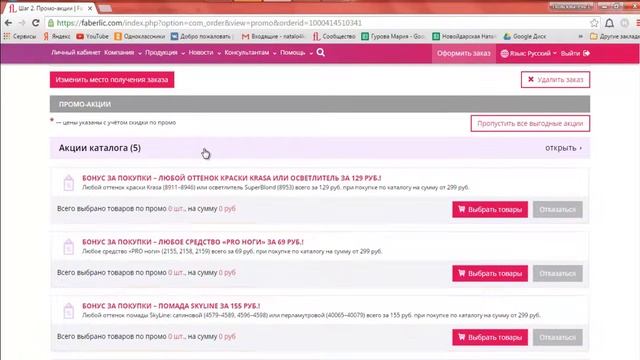This screenshot has width=640, height=360.
Task: Open Одноклассники bookmark
Action: [140, 36]
